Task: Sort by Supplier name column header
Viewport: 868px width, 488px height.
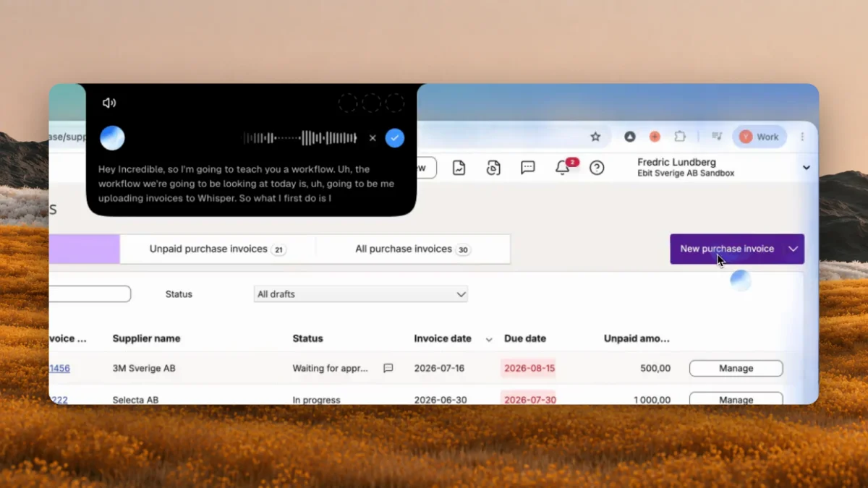Action: [146, 338]
